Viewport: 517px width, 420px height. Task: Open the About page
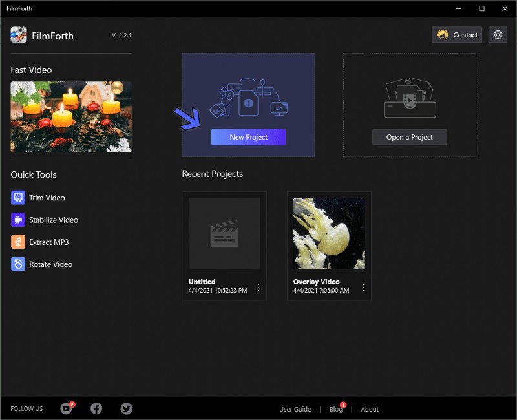tap(370, 409)
